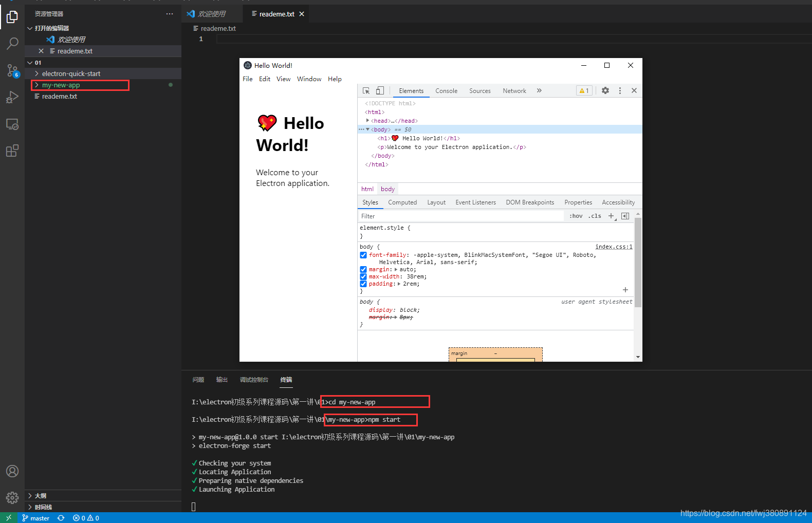Show more DevTools tabs chevron
812x523 pixels.
click(539, 90)
